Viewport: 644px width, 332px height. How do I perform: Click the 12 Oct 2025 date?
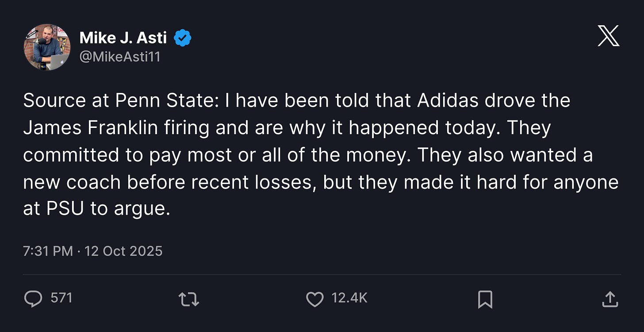(123, 251)
